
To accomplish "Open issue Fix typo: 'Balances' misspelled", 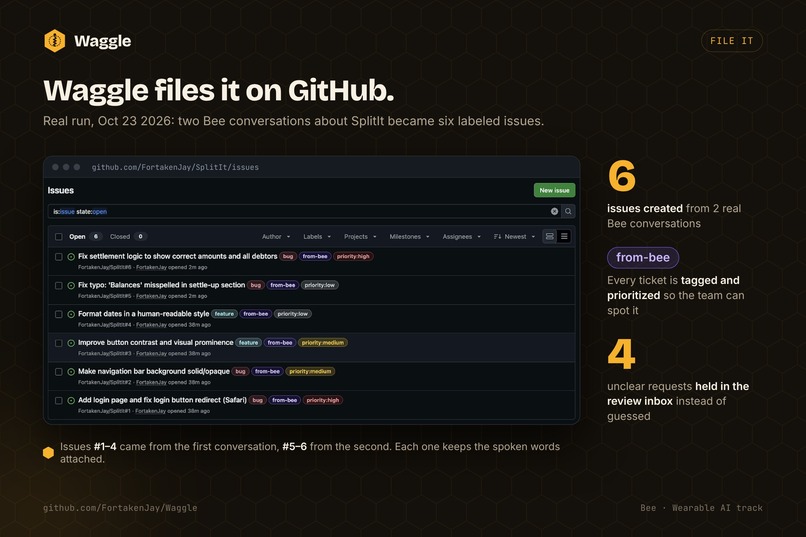I will (x=161, y=285).
